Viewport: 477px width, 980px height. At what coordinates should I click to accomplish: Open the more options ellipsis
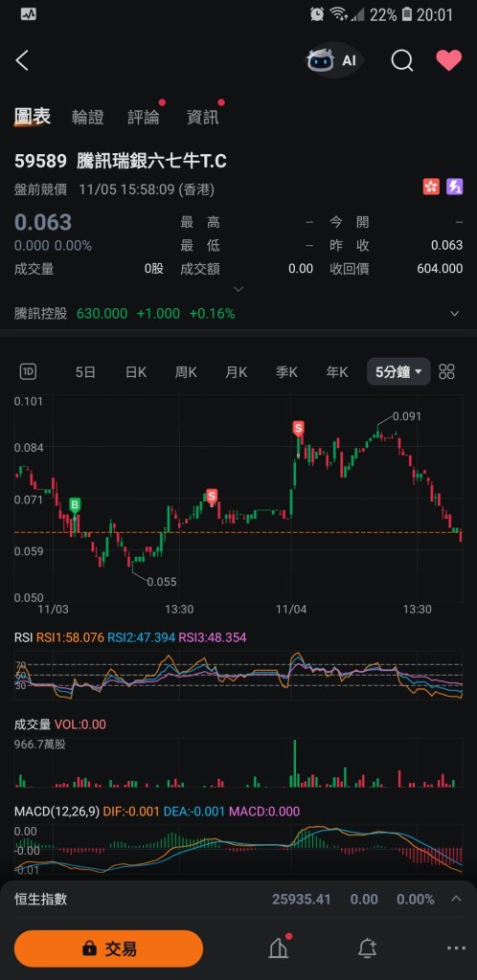[x=456, y=948]
